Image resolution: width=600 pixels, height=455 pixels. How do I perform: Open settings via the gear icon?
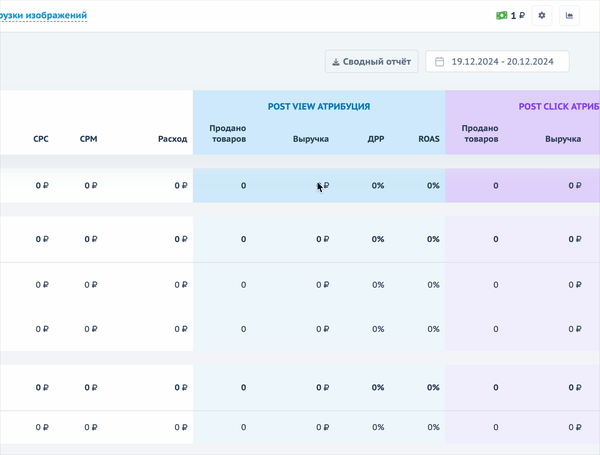point(542,16)
